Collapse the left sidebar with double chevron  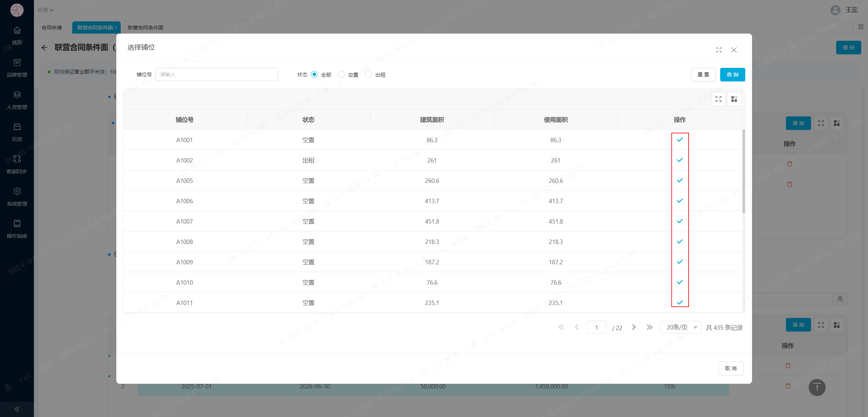17,409
